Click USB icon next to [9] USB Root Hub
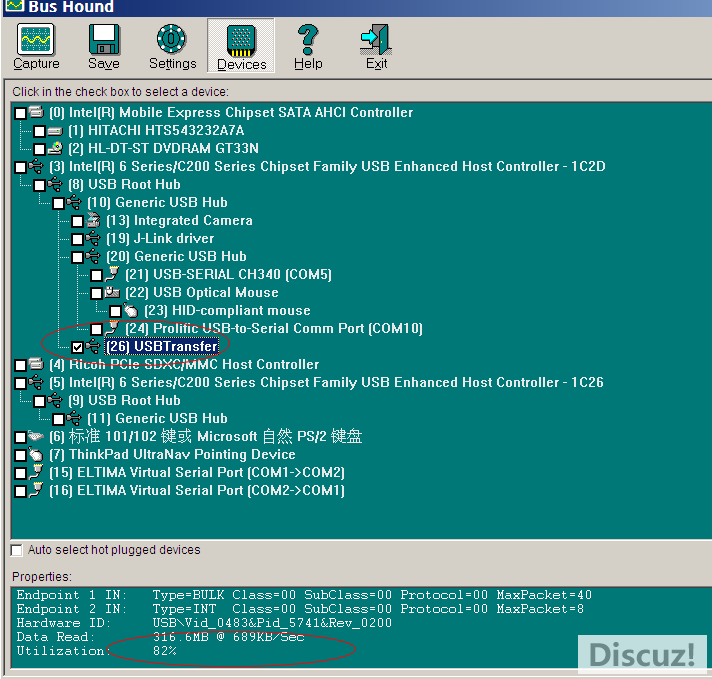Viewport: 712px width, 679px height. pyautogui.click(x=55, y=401)
